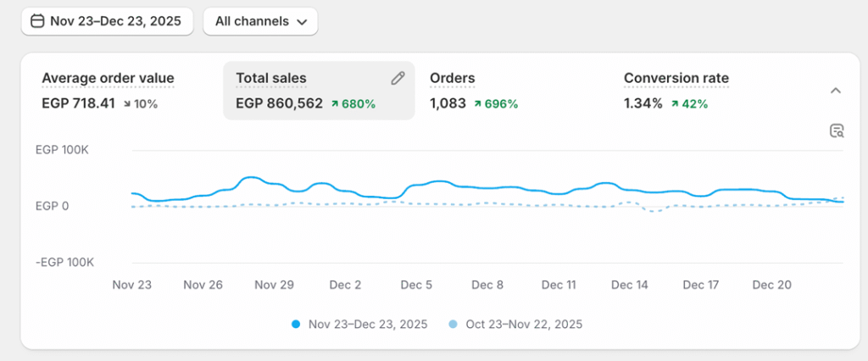The height and width of the screenshot is (361, 868).
Task: Click the light blue legend dot
Action: point(452,325)
